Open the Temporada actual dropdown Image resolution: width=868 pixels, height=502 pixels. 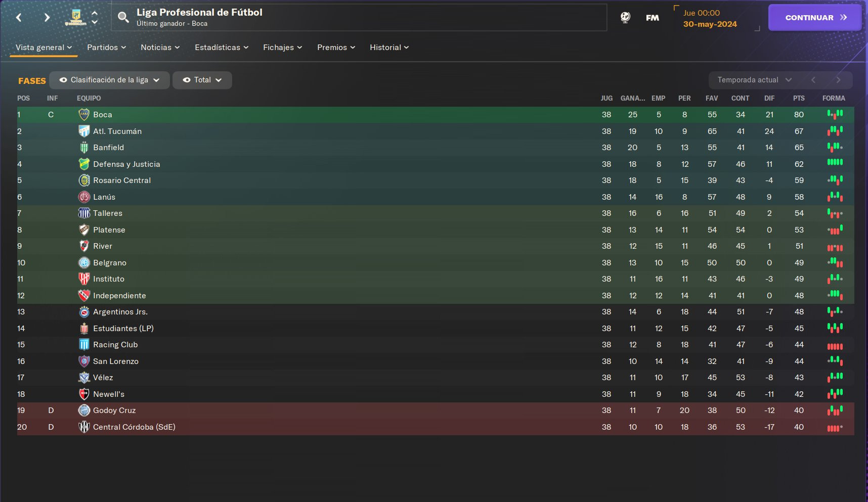click(754, 80)
